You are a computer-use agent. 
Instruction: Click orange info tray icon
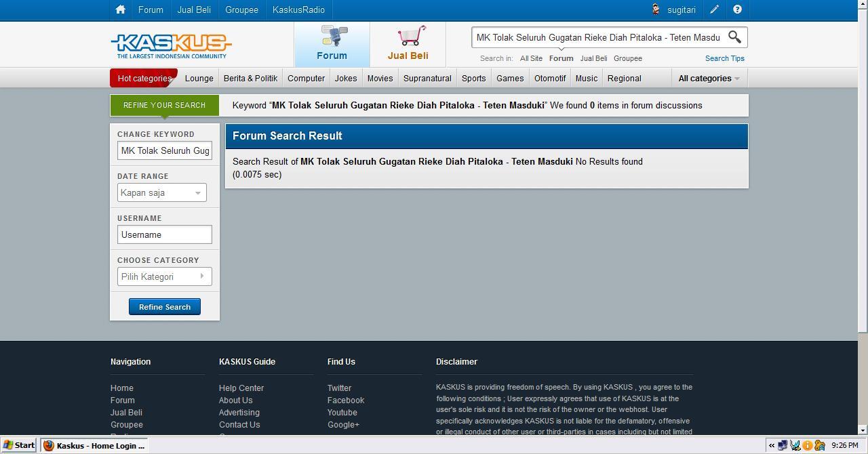808,445
